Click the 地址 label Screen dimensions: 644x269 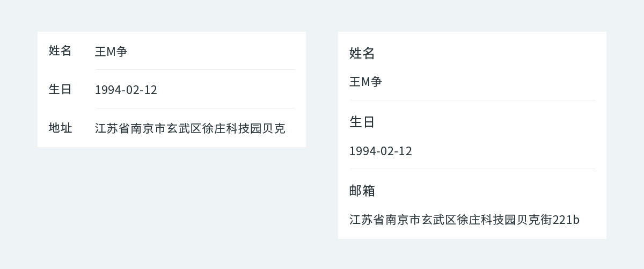click(60, 128)
